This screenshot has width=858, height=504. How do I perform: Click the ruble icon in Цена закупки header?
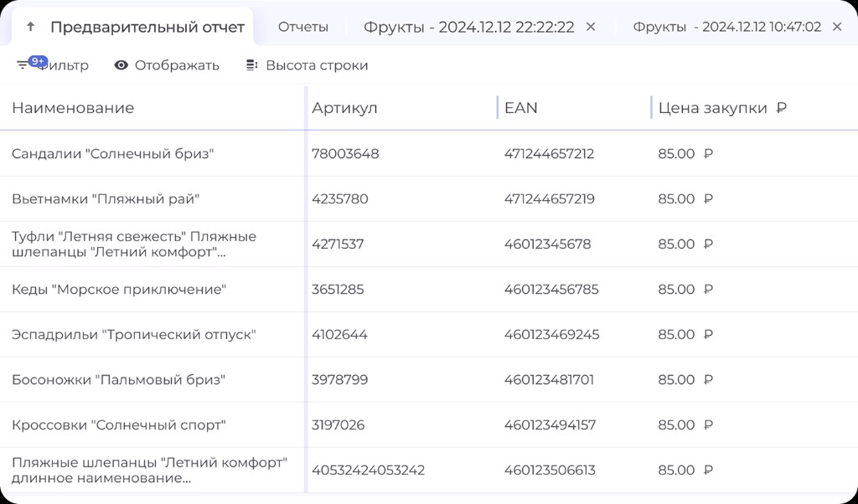pos(782,108)
